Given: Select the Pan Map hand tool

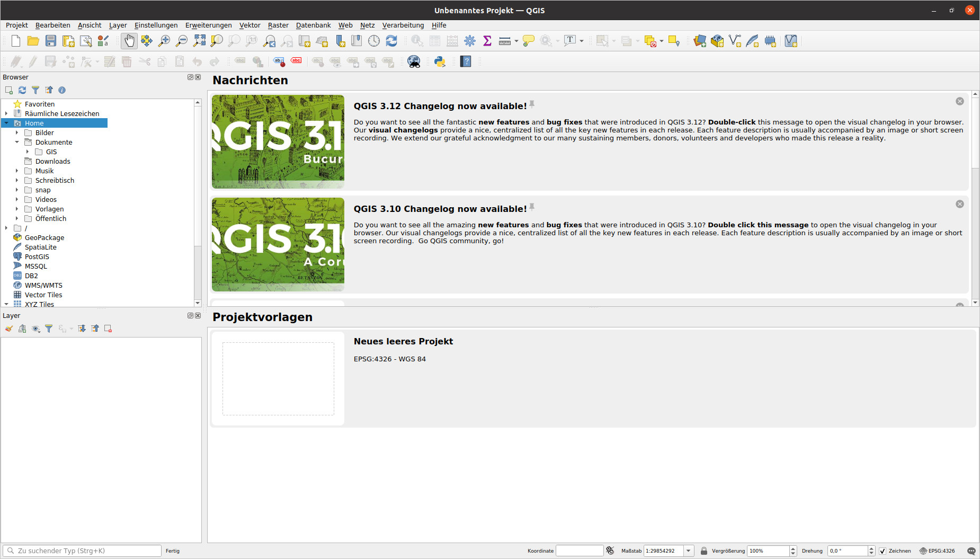Looking at the screenshot, I should [x=129, y=41].
